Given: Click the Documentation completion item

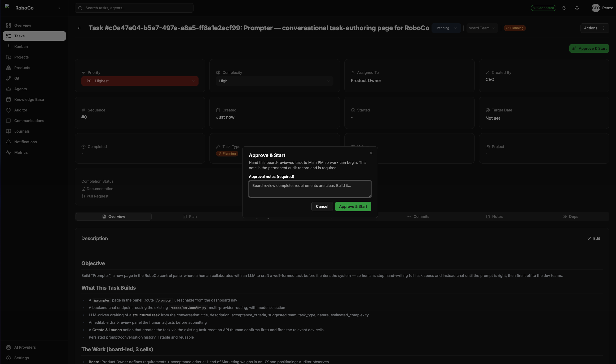Looking at the screenshot, I should pos(97,189).
